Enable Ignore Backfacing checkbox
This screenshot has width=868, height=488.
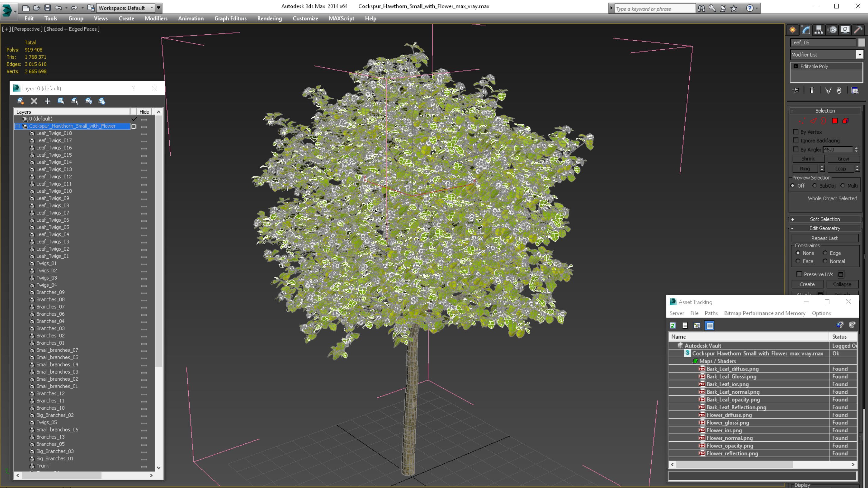(796, 140)
